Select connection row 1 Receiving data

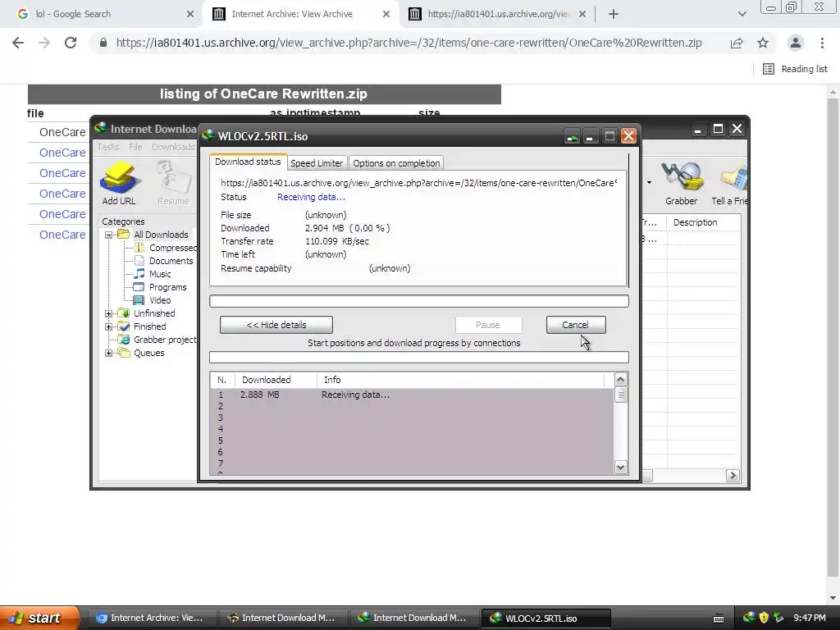[412, 395]
